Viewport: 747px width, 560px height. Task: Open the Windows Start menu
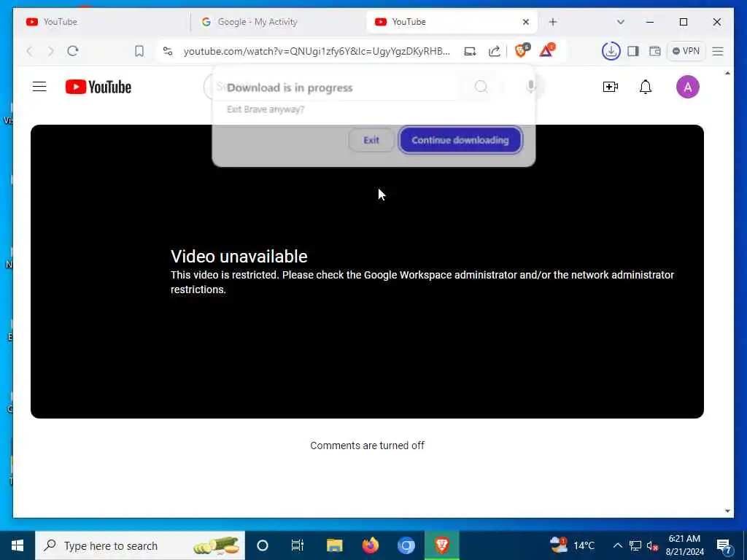(x=18, y=545)
